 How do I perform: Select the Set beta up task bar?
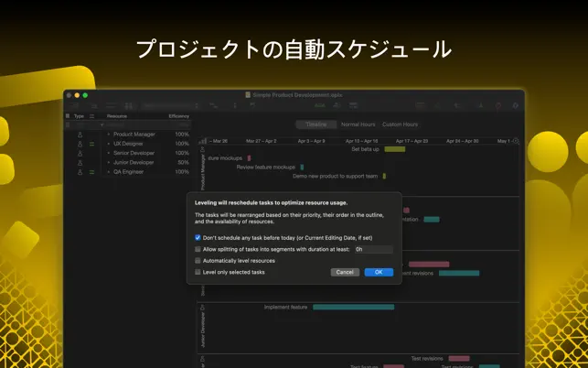(395, 149)
